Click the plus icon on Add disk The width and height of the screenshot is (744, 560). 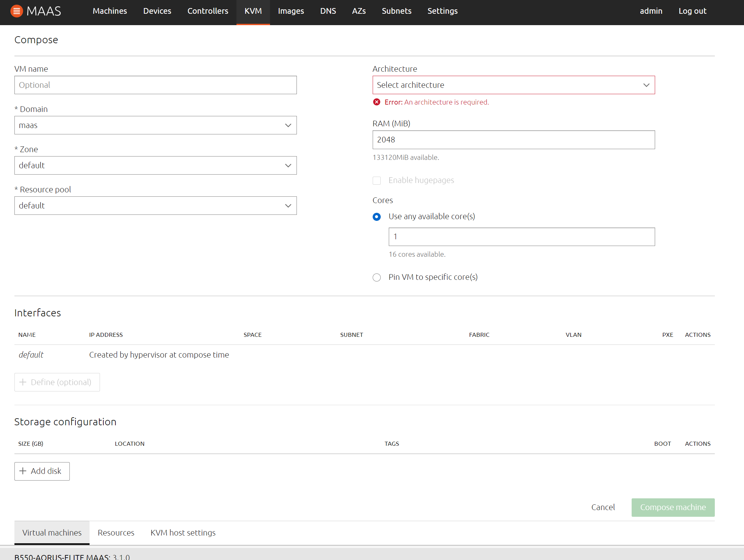pyautogui.click(x=23, y=471)
